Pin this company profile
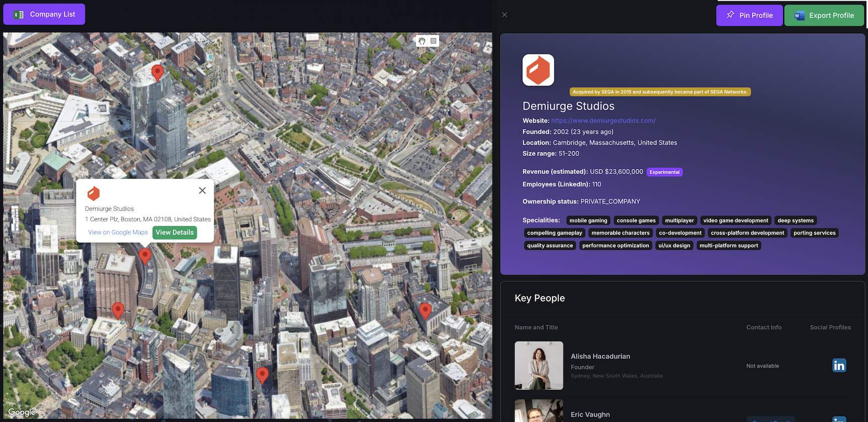This screenshot has width=868, height=422. click(x=749, y=15)
